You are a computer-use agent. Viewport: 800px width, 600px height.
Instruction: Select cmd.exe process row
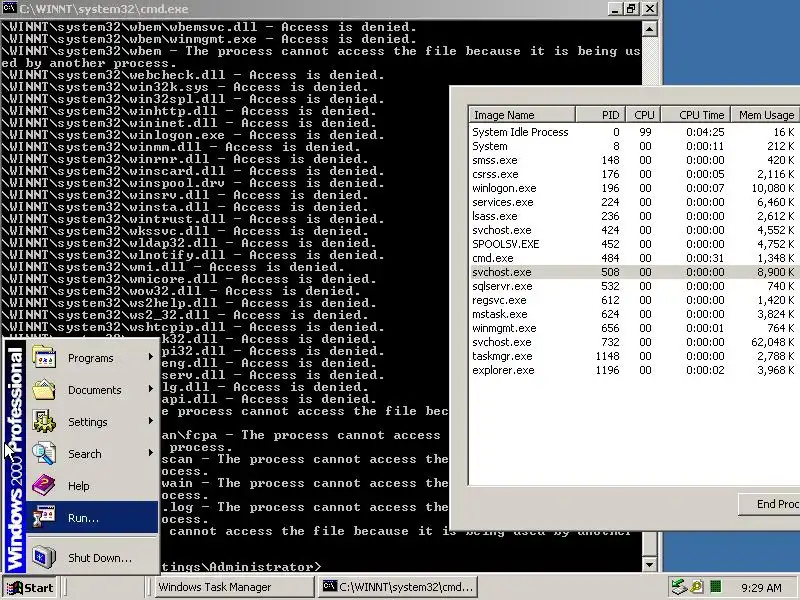tap(634, 258)
